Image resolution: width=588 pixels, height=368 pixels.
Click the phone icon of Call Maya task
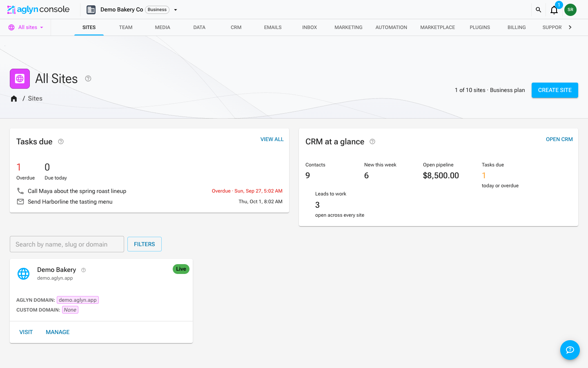pyautogui.click(x=20, y=191)
